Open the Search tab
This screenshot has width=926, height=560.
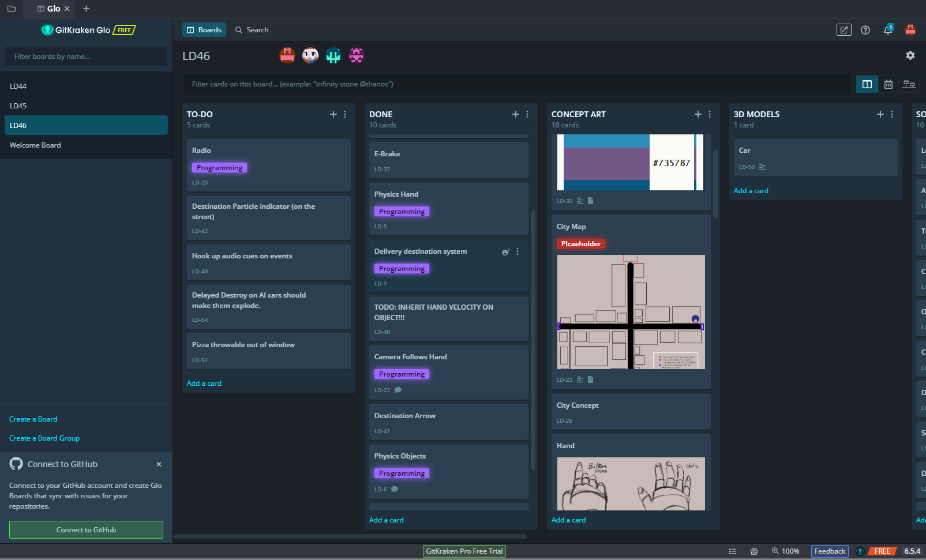pos(252,30)
